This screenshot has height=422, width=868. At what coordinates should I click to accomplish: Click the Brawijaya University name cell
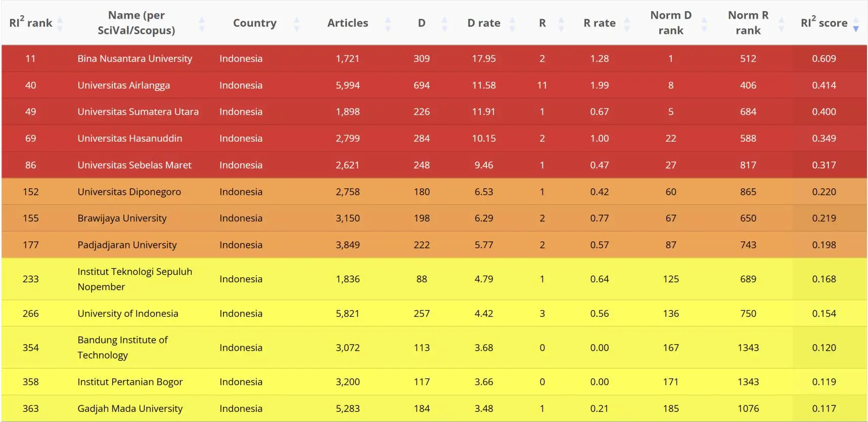(122, 218)
